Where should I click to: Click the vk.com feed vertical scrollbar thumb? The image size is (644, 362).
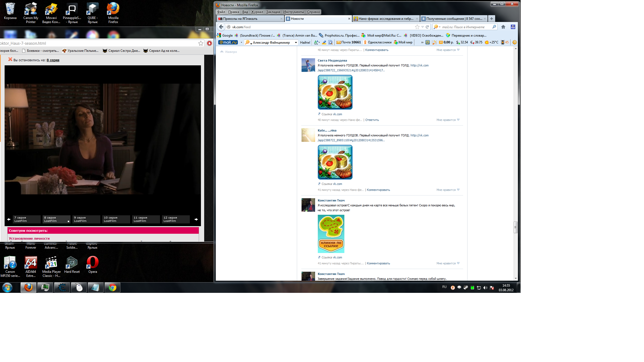click(515, 227)
